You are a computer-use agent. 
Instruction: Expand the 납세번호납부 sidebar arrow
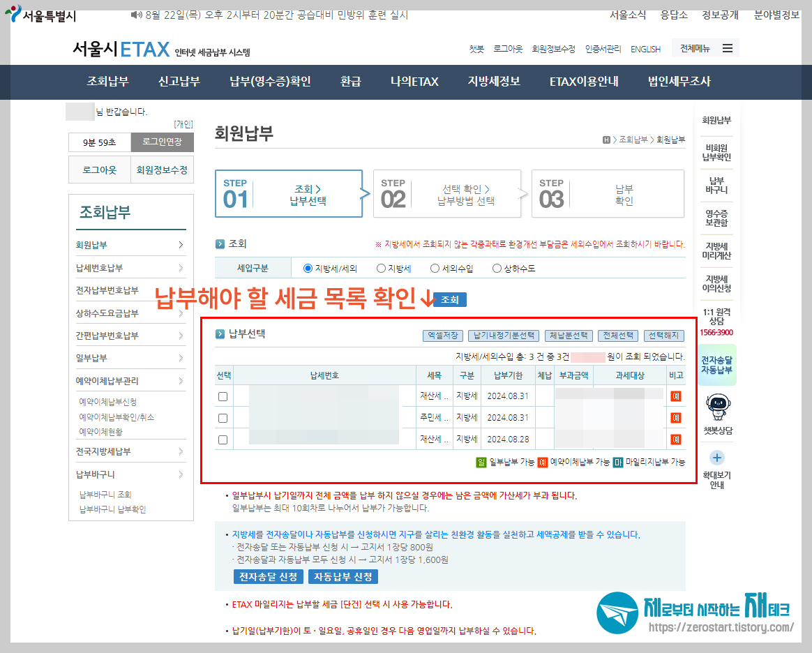point(181,268)
